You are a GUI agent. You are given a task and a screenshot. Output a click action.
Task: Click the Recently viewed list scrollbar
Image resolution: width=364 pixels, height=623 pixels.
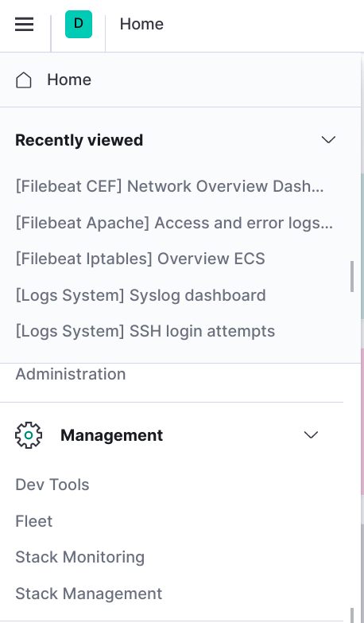pyautogui.click(x=352, y=277)
